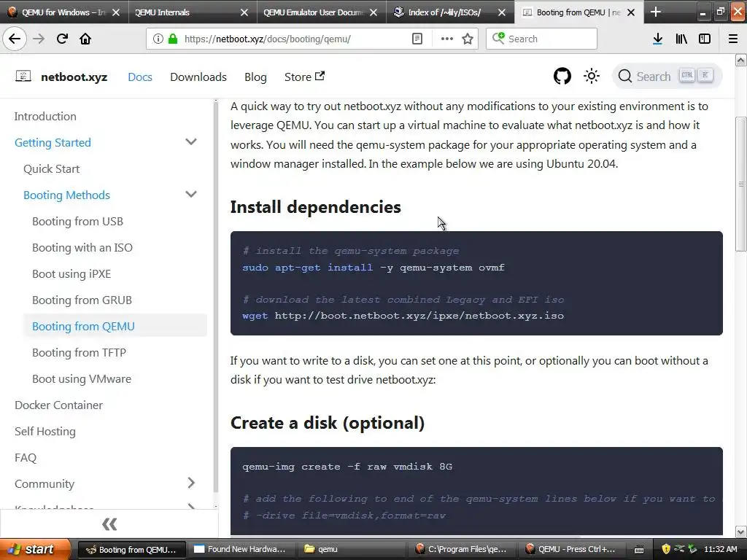The image size is (747, 560).
Task: Open Booting from GRUB page
Action: [x=82, y=300]
